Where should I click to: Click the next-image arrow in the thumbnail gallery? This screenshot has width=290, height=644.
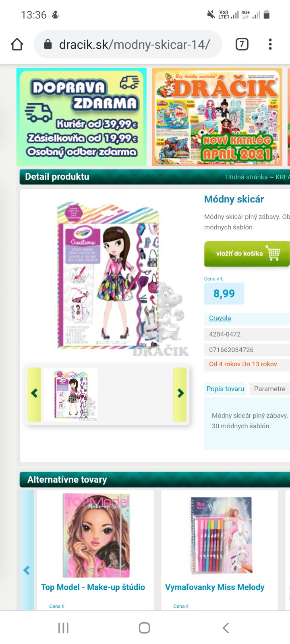click(180, 394)
